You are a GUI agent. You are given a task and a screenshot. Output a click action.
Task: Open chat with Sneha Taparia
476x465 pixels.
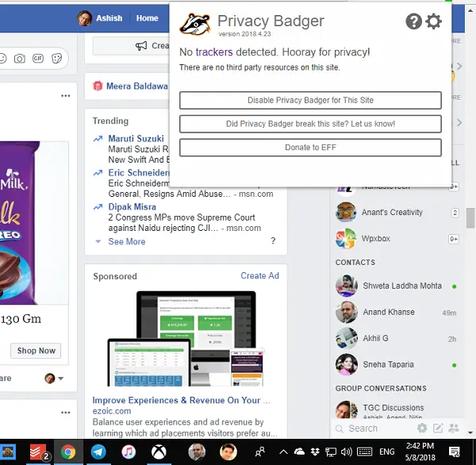pyautogui.click(x=397, y=364)
